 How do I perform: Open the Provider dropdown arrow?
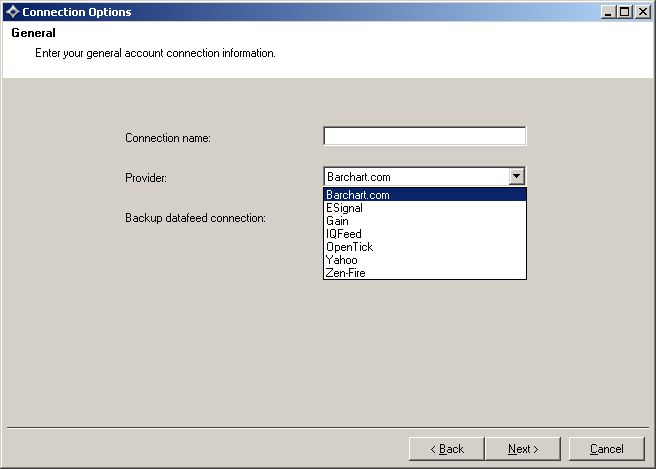tap(517, 176)
